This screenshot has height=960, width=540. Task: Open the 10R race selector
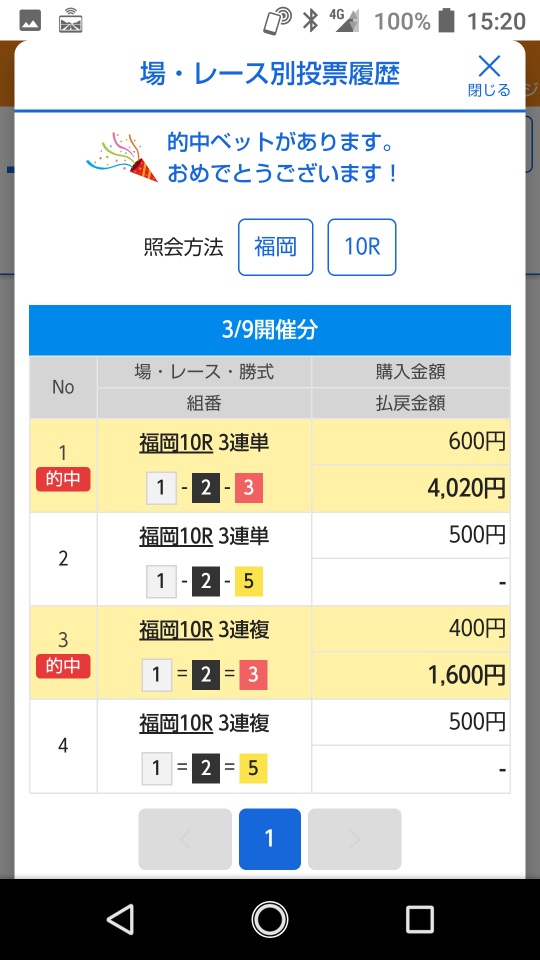[x=362, y=247]
